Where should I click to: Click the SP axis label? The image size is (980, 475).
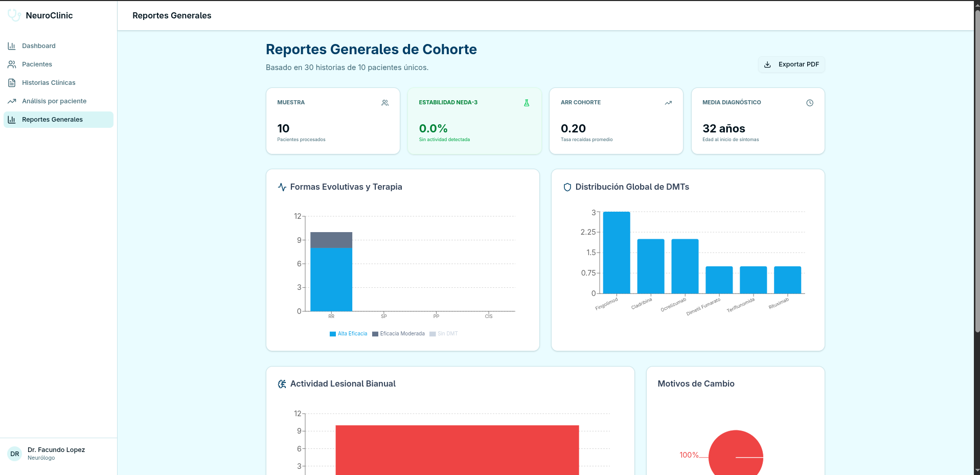point(384,316)
